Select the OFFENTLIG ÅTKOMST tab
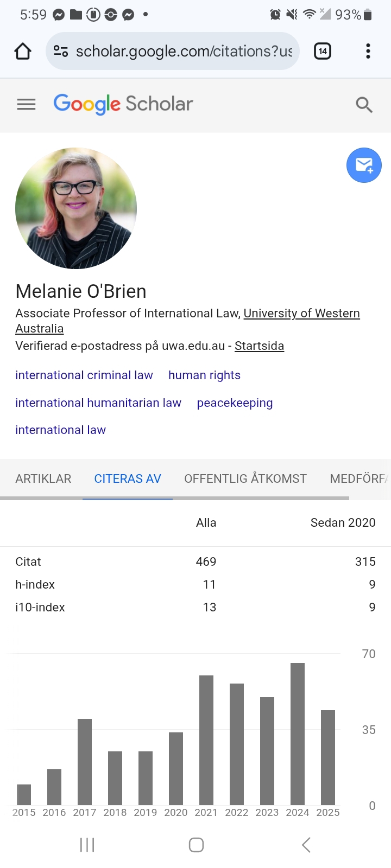The width and height of the screenshot is (391, 868). coord(245,478)
